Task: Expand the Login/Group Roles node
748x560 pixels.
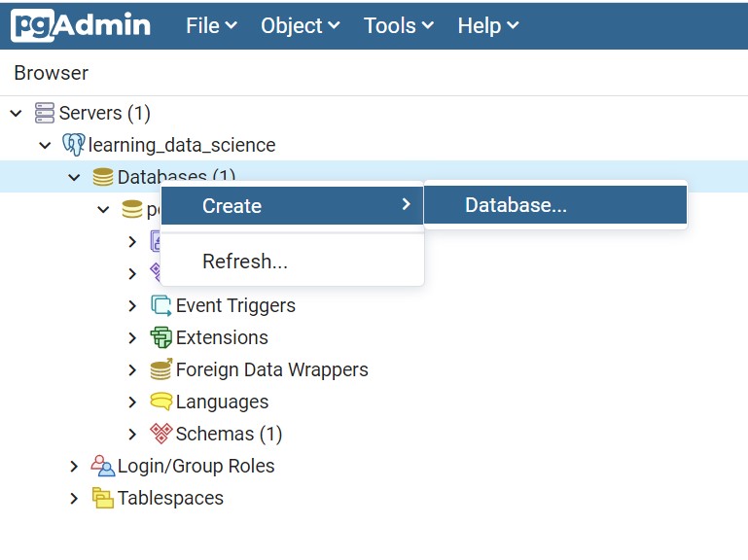Action: [74, 466]
